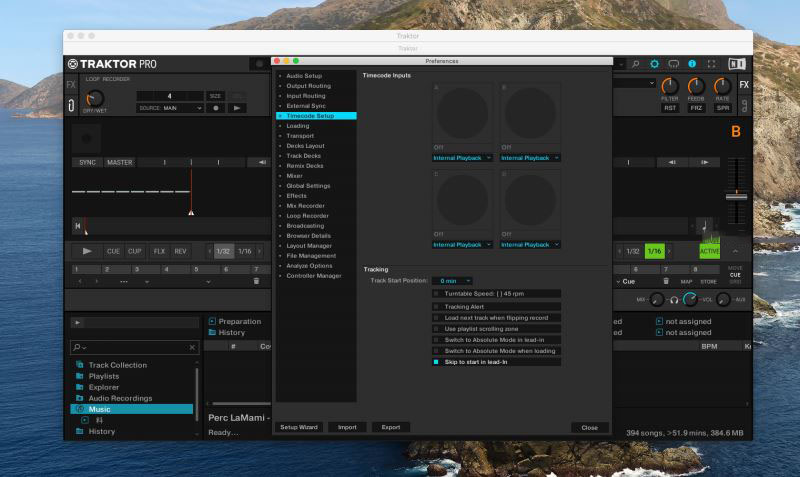Click the Native Instruments NI logo
The image size is (800, 477).
737,64
